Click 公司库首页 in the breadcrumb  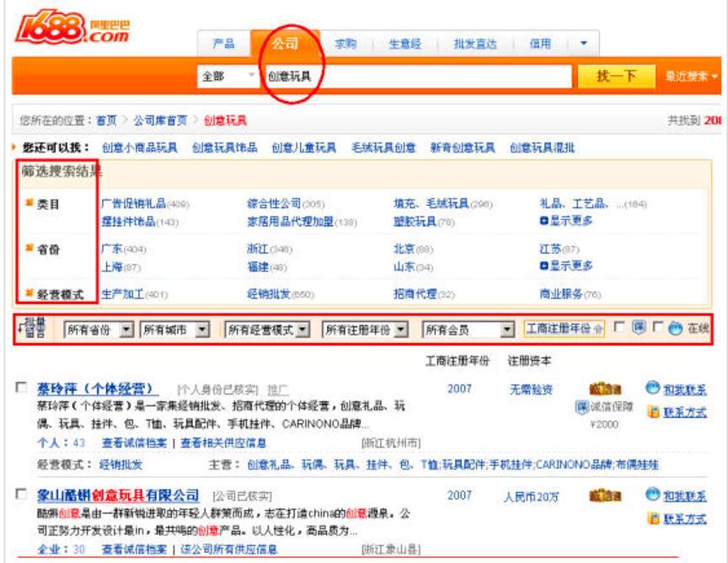pos(160,121)
